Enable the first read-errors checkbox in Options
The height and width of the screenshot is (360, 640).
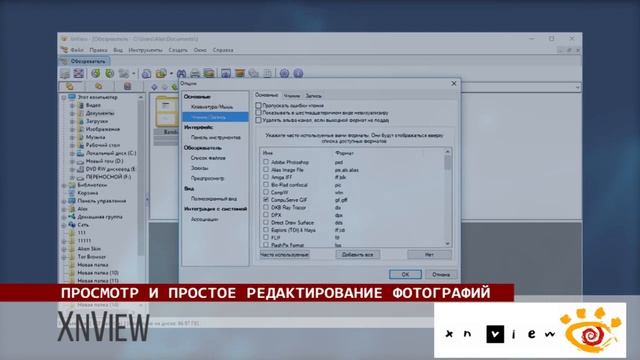coord(258,105)
